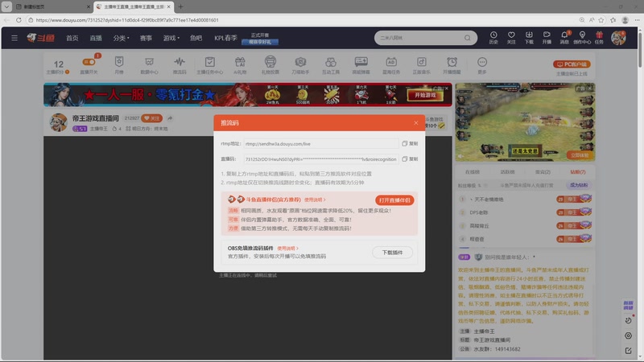The width and height of the screenshot is (644, 362).
Task: Click the browser address bar URL
Action: tap(127, 19)
